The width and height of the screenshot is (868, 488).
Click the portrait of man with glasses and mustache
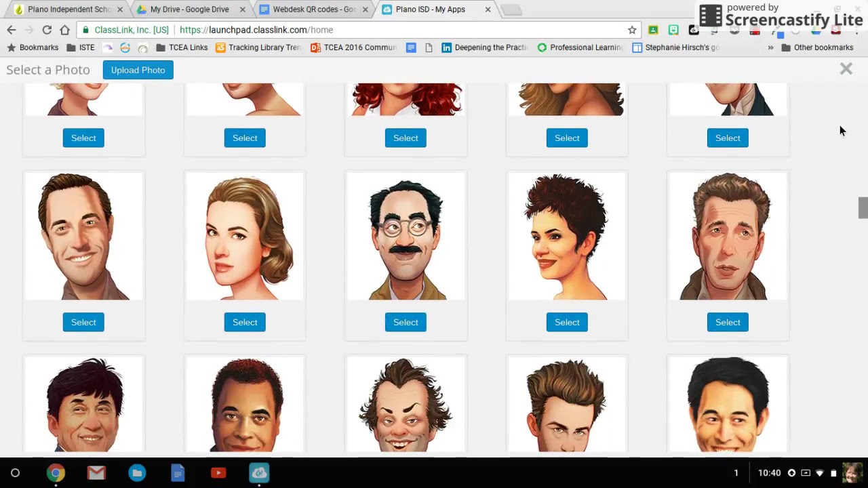point(406,236)
